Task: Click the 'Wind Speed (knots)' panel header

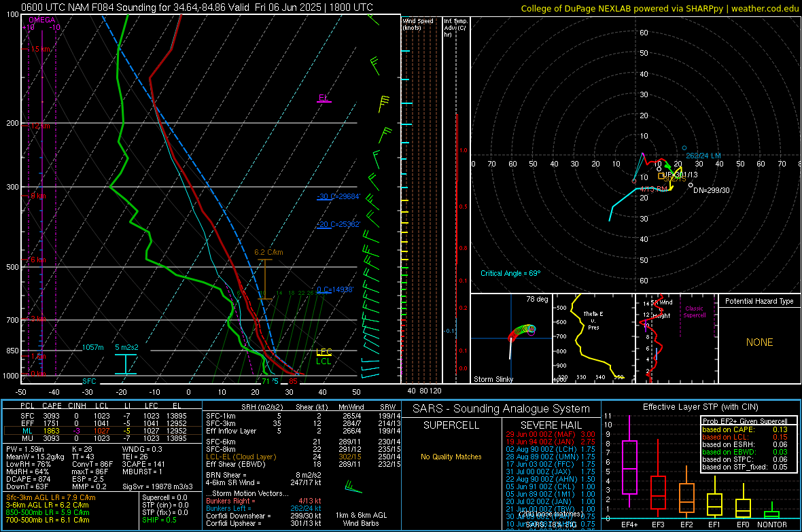Action: click(418, 24)
